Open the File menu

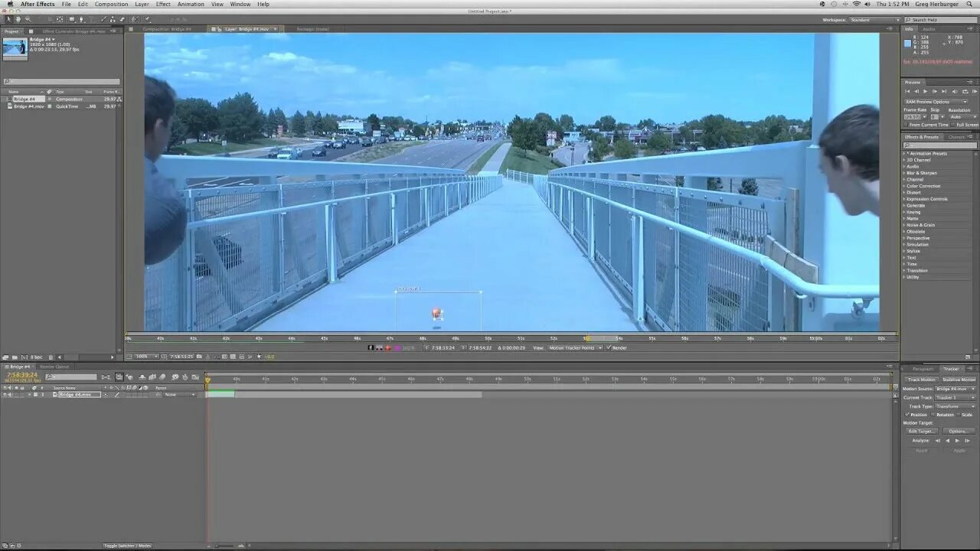point(67,4)
